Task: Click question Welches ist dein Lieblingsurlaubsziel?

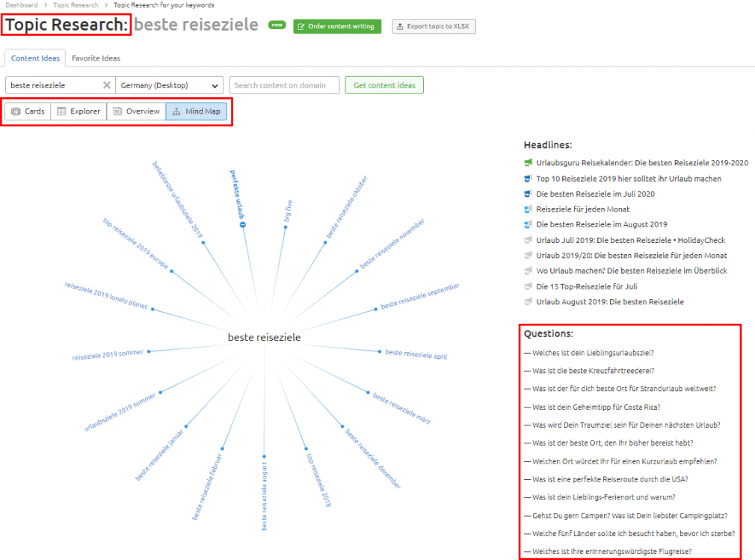Action: click(x=593, y=353)
